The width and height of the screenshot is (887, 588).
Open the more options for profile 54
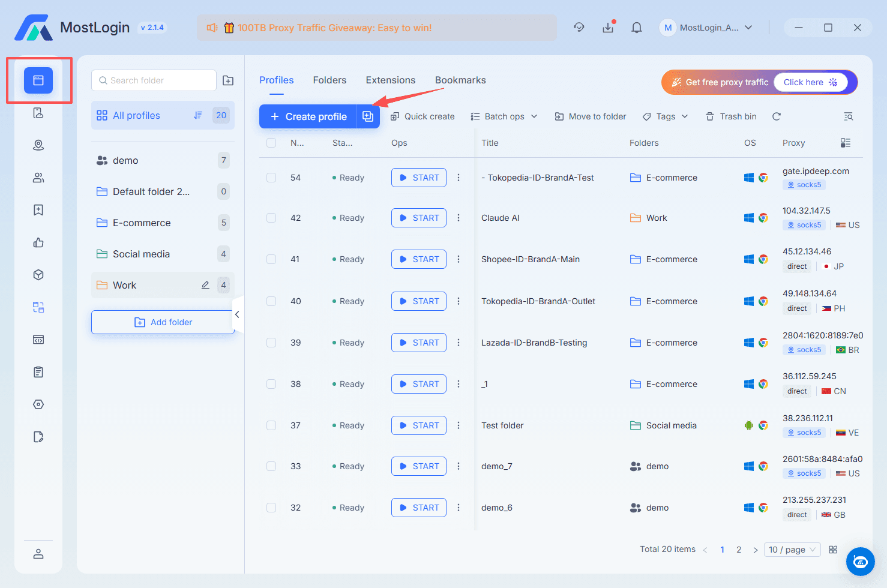(459, 178)
